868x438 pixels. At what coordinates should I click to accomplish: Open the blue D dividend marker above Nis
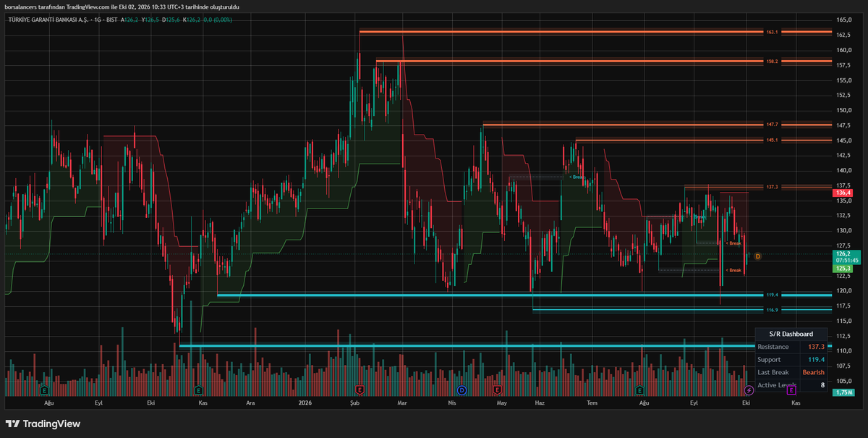(x=461, y=389)
